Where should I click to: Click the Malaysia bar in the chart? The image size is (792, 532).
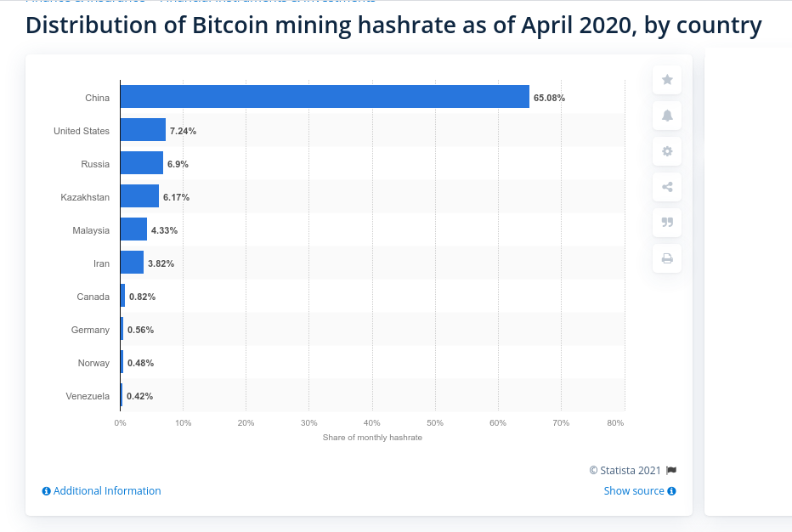coord(133,230)
